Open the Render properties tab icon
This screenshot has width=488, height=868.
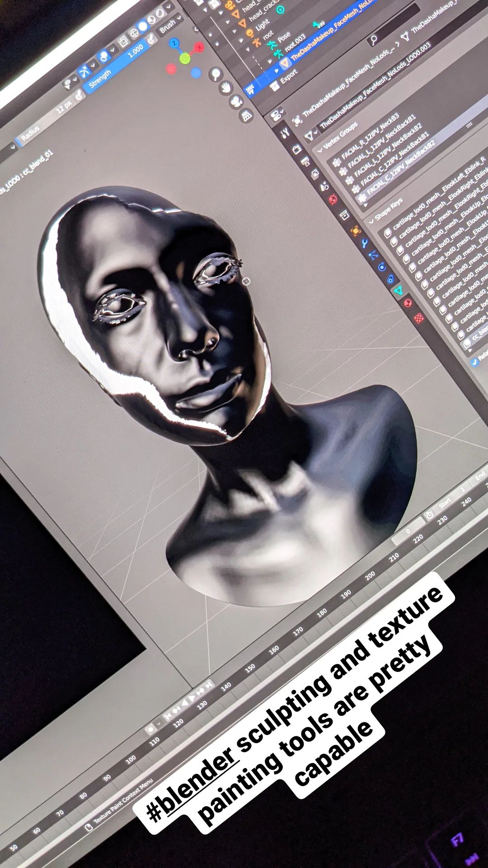click(x=297, y=150)
